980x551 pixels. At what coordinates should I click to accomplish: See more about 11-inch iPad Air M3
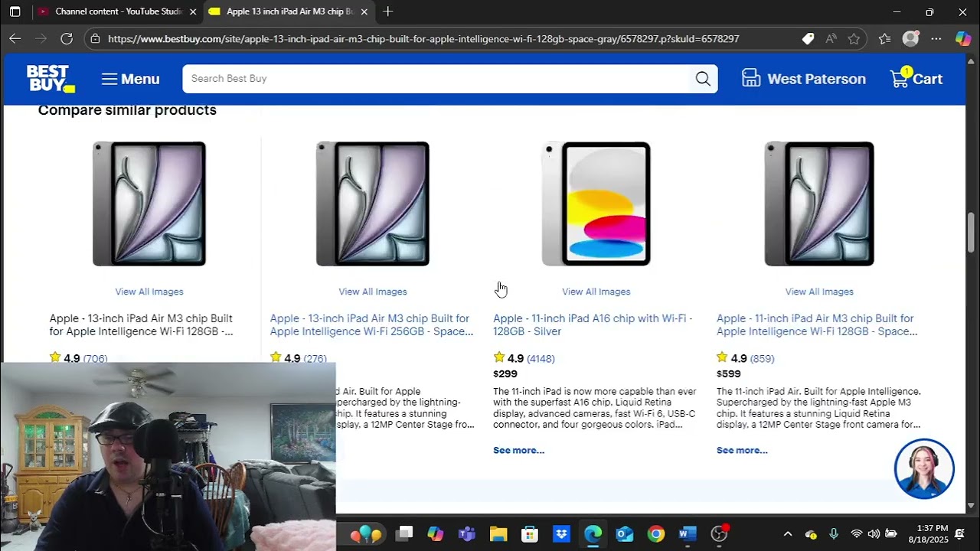[x=742, y=450]
